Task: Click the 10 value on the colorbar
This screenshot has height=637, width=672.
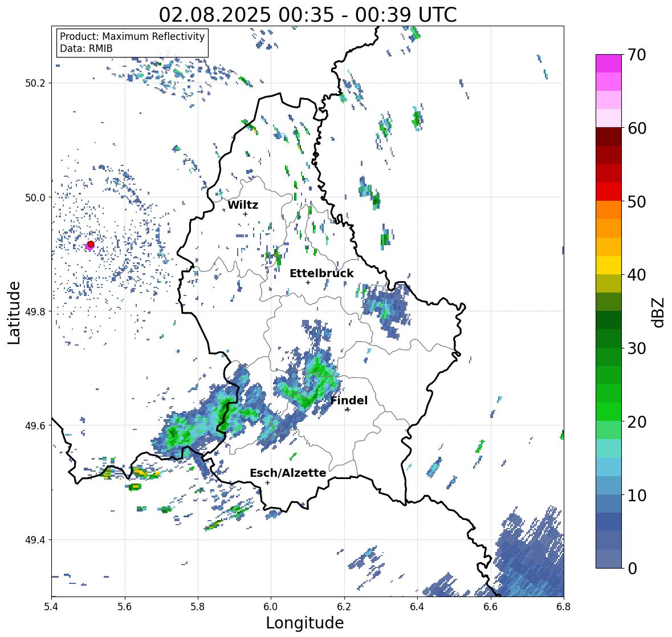Action: (637, 495)
